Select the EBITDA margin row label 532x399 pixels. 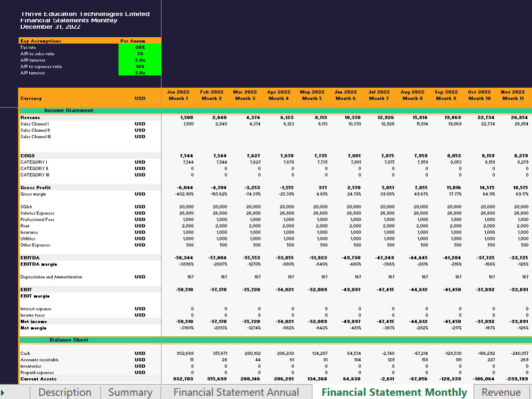coord(39,264)
